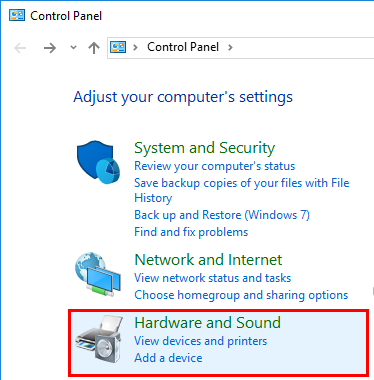Go up one level with up arrow
This screenshot has width=374, height=380.
pyautogui.click(x=94, y=48)
